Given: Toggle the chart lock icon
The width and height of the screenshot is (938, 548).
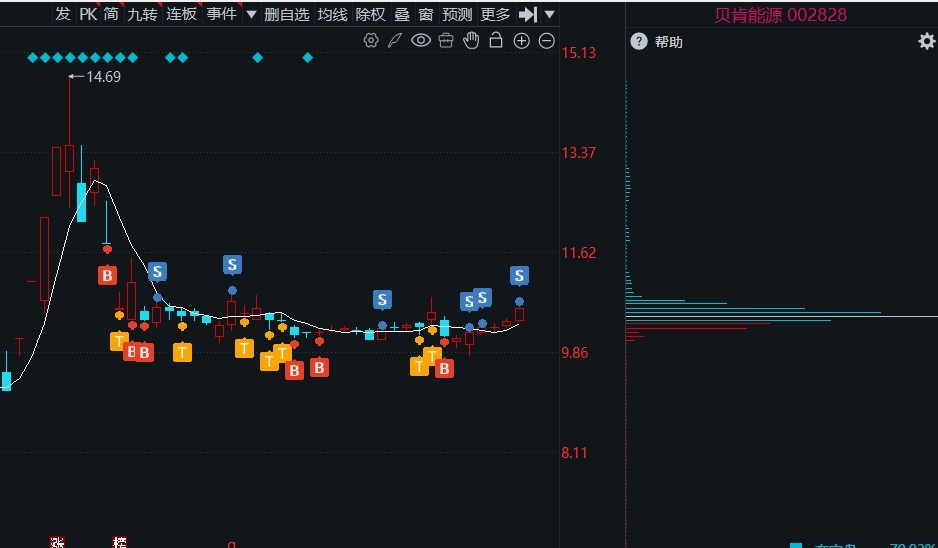Looking at the screenshot, I should [496, 40].
